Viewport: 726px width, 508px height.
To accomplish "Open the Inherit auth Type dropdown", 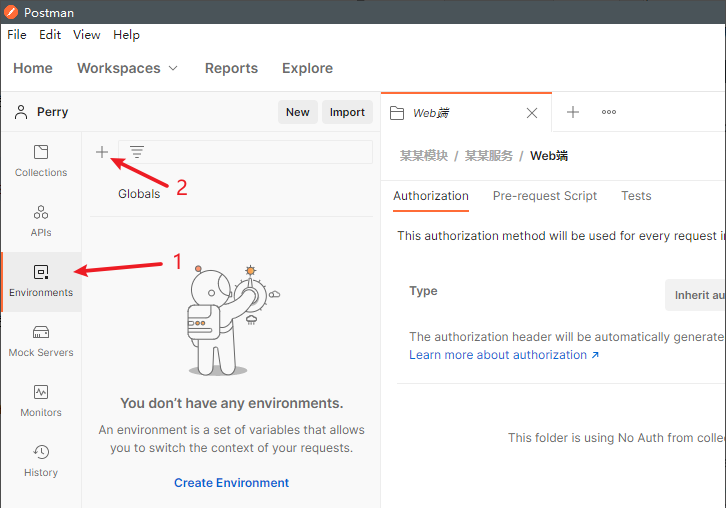I will point(695,295).
